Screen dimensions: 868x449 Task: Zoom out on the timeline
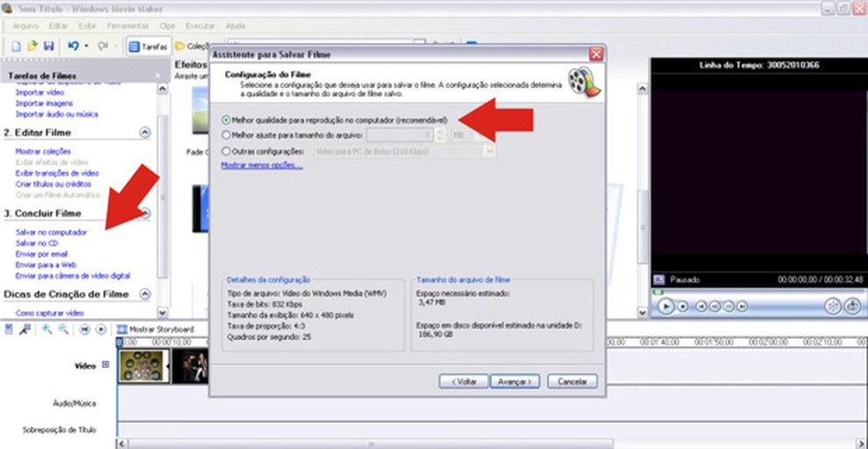click(64, 329)
